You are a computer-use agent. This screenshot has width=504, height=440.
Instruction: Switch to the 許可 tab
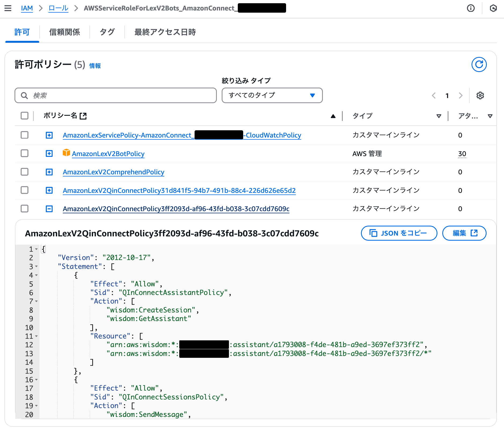pos(22,32)
